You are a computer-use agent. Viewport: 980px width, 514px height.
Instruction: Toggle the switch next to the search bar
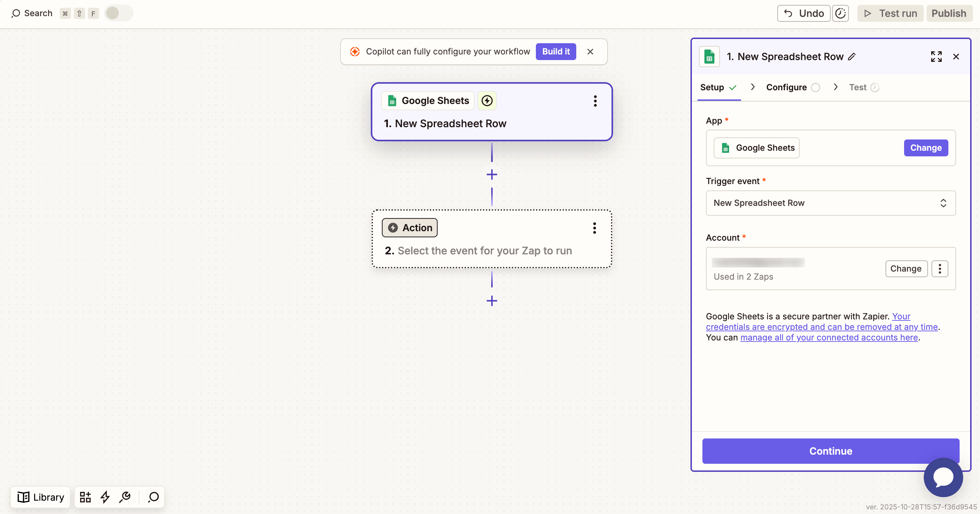coord(118,13)
